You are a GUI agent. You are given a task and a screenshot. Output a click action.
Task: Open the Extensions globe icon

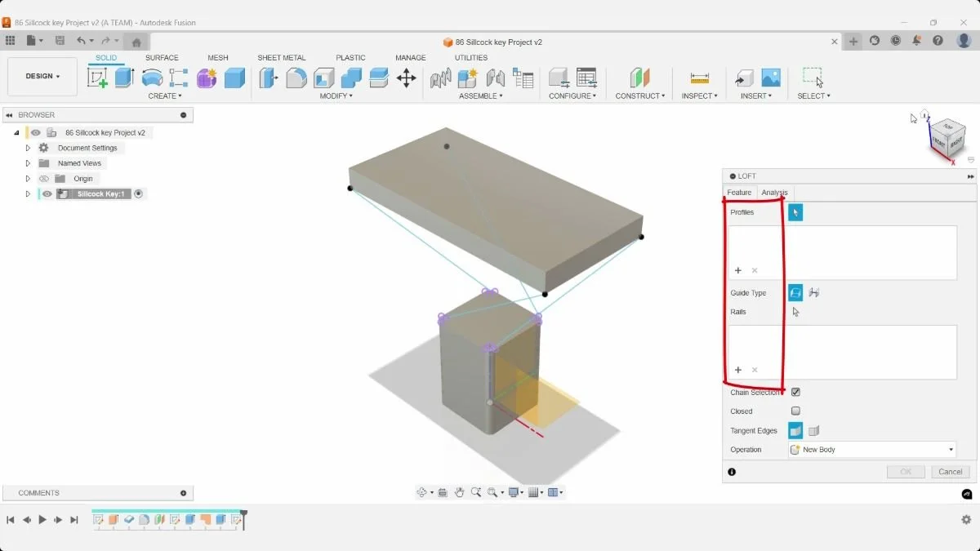tap(875, 41)
